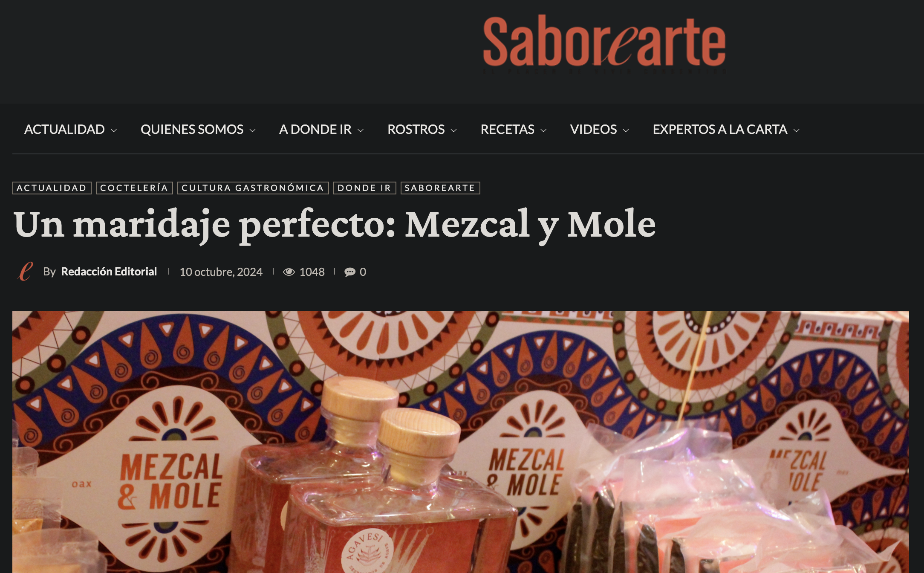
Task: Expand the QUIENES SOMOS chevron
Action: [252, 130]
